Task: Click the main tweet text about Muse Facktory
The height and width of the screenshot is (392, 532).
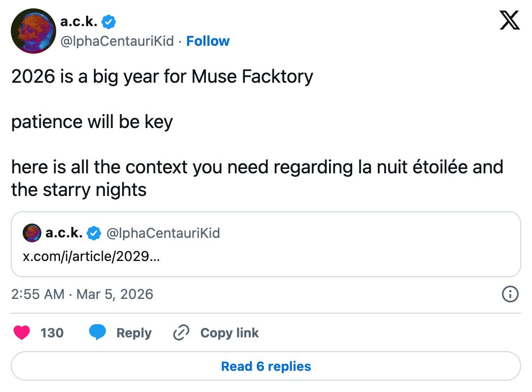Action: [162, 77]
